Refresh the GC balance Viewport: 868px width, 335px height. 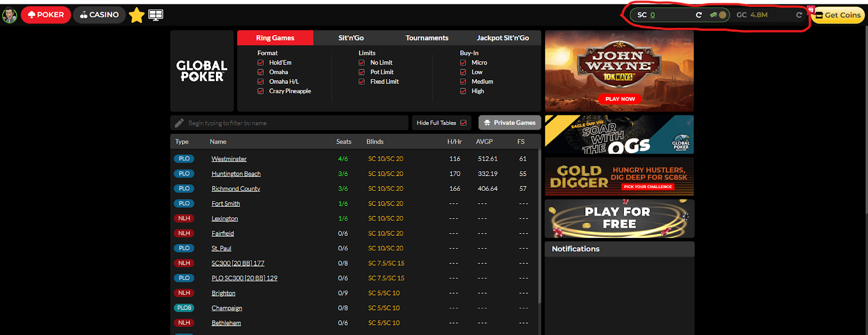tap(799, 15)
